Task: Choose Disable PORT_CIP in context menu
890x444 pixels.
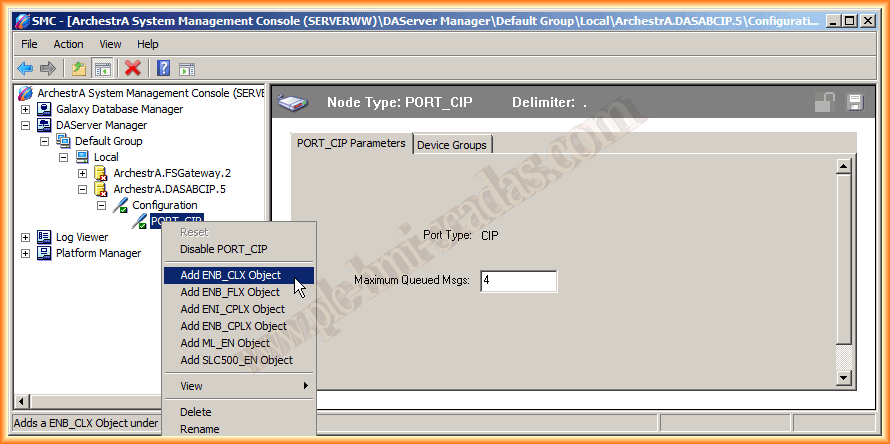Action: coord(223,249)
